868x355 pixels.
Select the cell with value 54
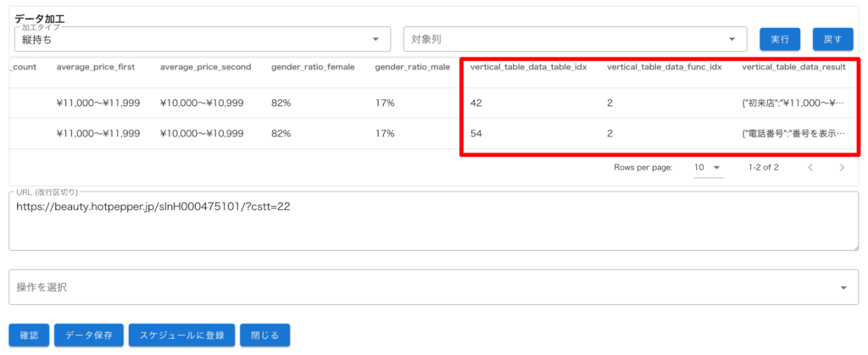pyautogui.click(x=476, y=133)
